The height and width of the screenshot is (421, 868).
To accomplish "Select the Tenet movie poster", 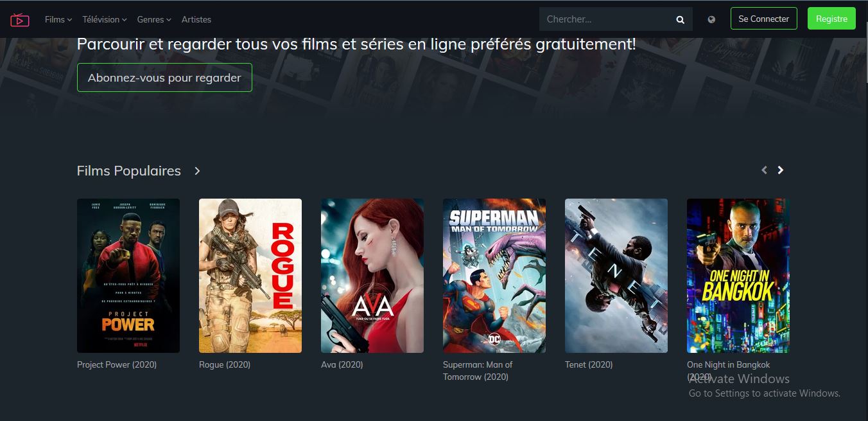I will (x=616, y=276).
